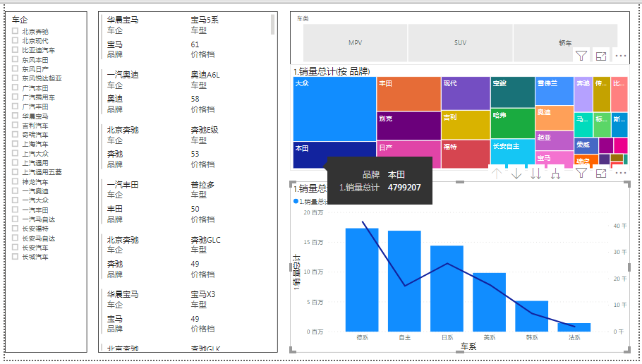Click the 荣威 treemap tile
Image resolution: width=642 pixels, height=364 pixels.
click(x=586, y=146)
